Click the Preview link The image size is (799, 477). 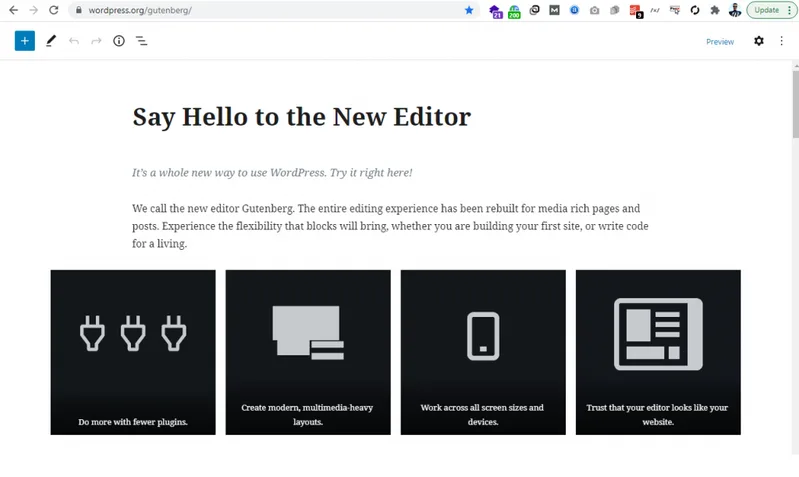[x=720, y=42]
